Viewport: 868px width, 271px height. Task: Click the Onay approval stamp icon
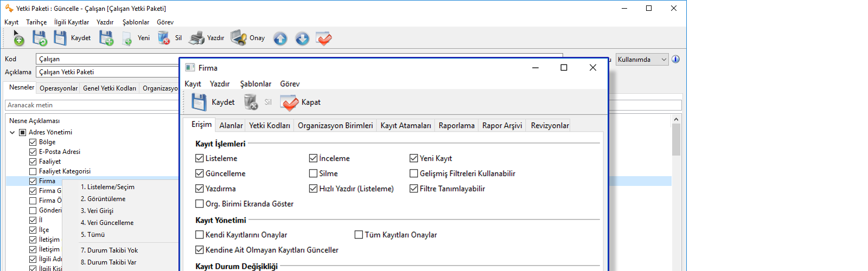point(239,38)
